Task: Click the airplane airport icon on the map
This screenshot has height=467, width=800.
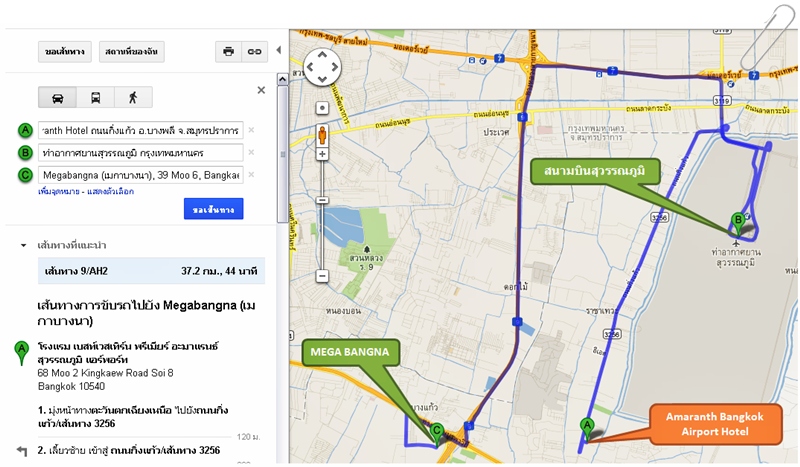Action: point(736,242)
